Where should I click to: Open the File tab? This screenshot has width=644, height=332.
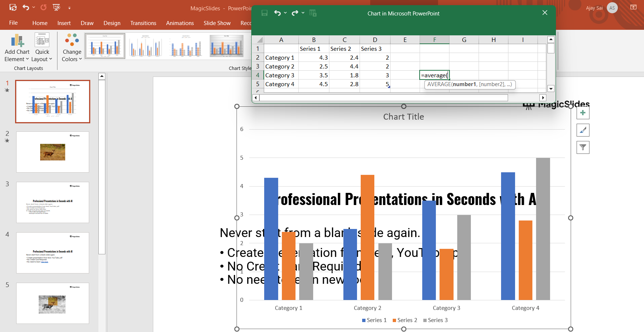14,23
